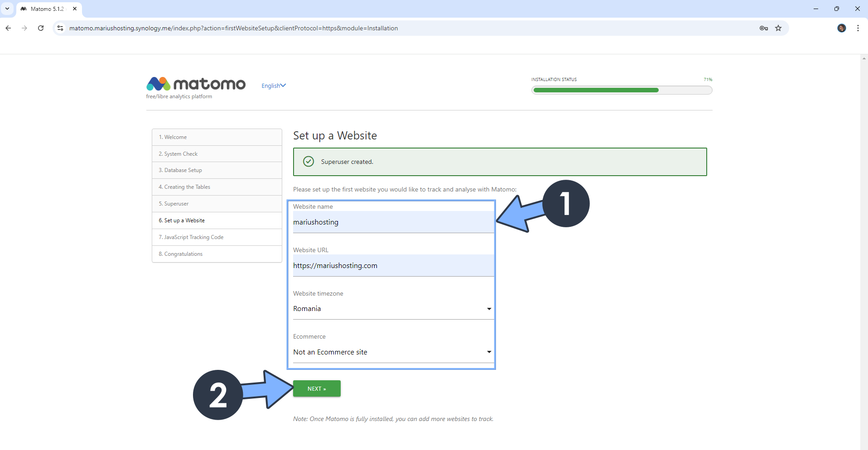This screenshot has width=868, height=450.
Task: Open the Ecommerce dropdown
Action: click(393, 352)
